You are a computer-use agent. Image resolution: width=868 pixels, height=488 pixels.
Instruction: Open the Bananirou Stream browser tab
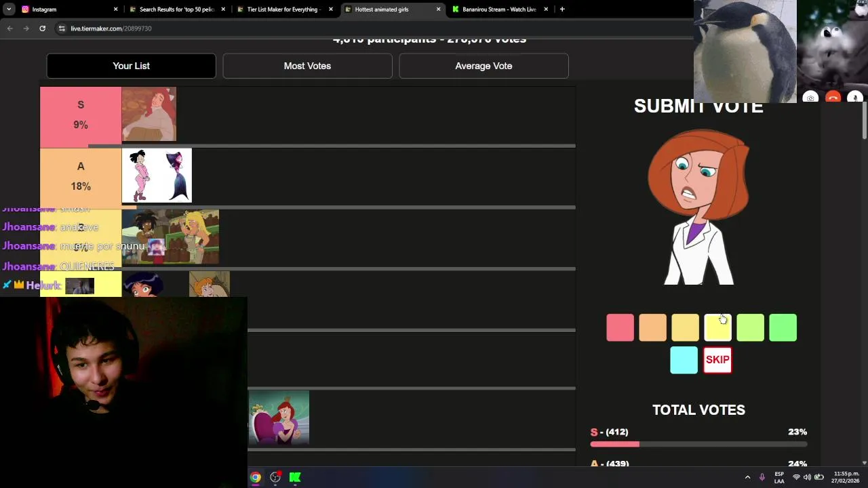click(x=499, y=9)
